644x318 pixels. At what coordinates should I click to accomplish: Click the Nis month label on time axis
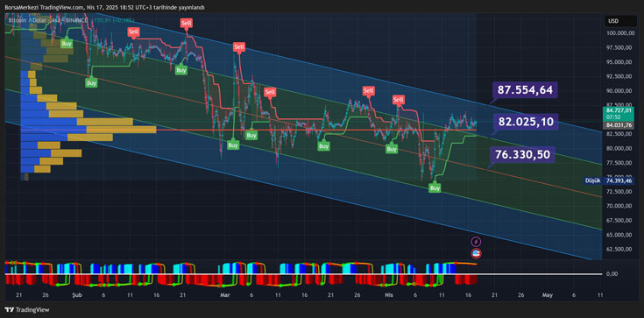pyautogui.click(x=389, y=295)
